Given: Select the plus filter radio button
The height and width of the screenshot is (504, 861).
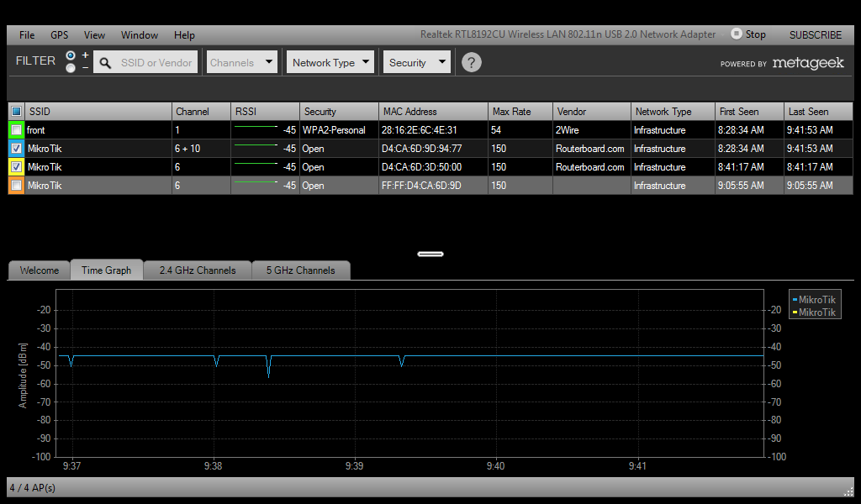Looking at the screenshot, I should pyautogui.click(x=71, y=55).
